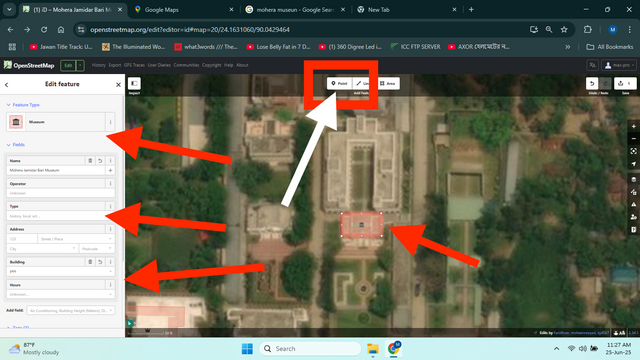640x360 pixels.
Task: Open the Hours value dropdown
Action: click(60, 294)
